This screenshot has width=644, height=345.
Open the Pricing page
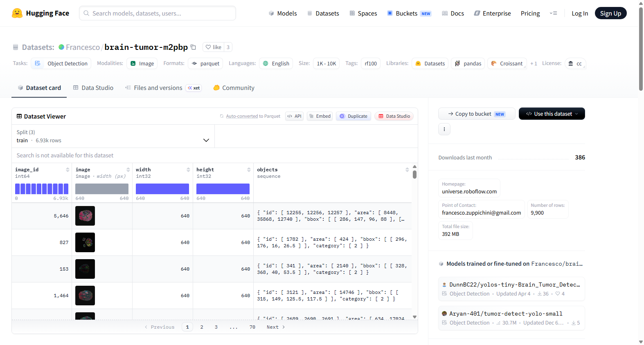(530, 13)
